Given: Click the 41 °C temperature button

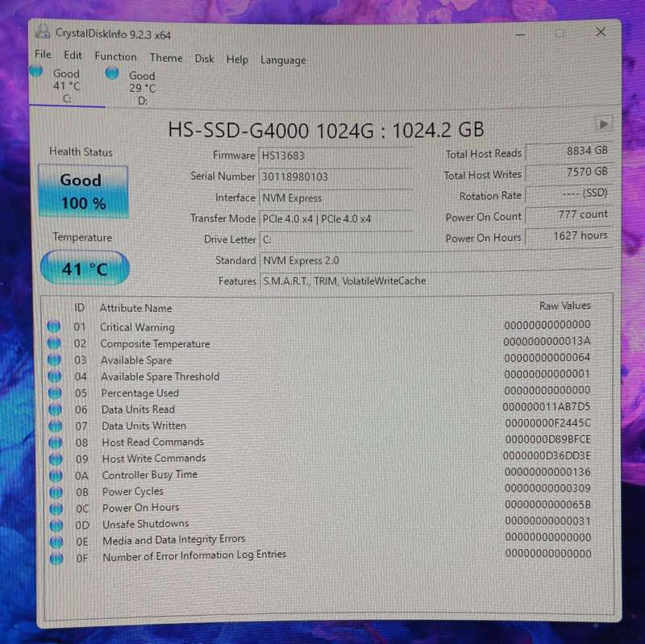Looking at the screenshot, I should pyautogui.click(x=85, y=268).
